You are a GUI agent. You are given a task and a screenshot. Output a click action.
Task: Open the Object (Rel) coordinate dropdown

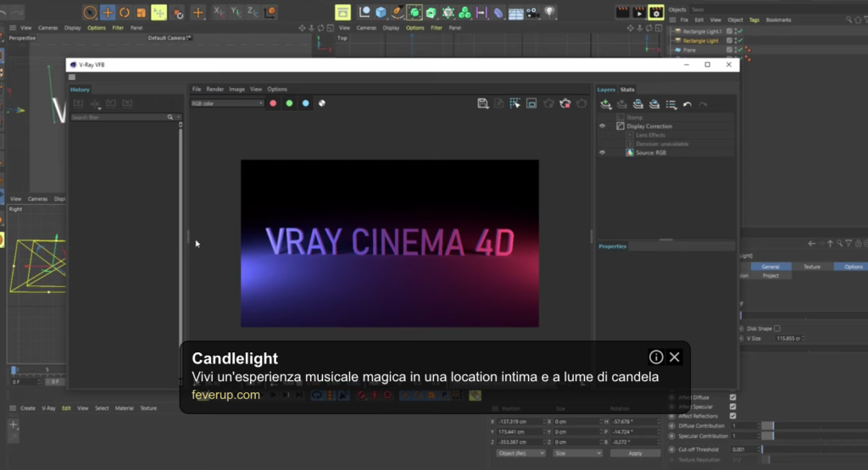tap(521, 453)
